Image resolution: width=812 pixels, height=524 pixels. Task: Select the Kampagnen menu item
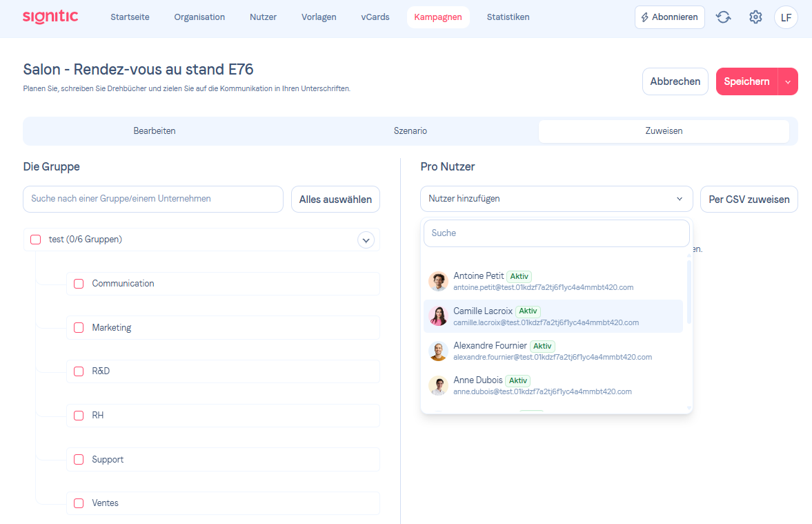(x=438, y=17)
